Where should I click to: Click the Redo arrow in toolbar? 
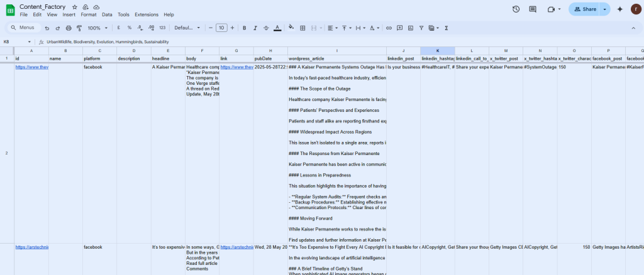[57, 28]
